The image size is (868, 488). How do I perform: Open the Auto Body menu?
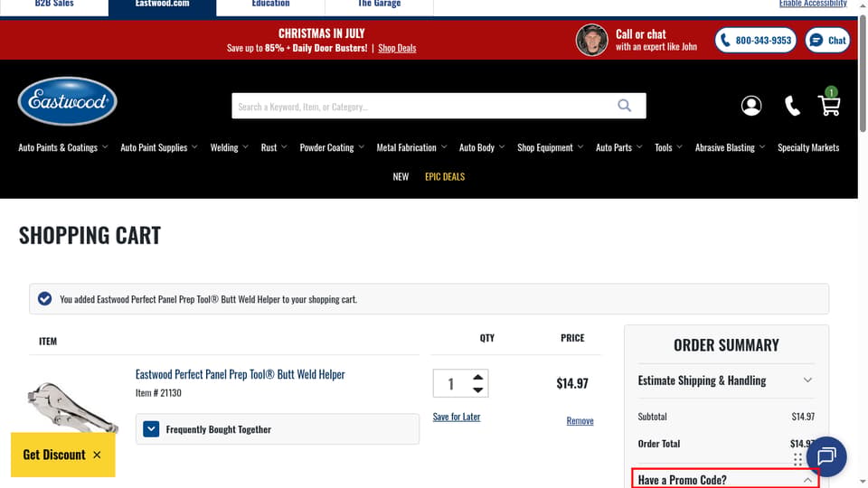(482, 147)
